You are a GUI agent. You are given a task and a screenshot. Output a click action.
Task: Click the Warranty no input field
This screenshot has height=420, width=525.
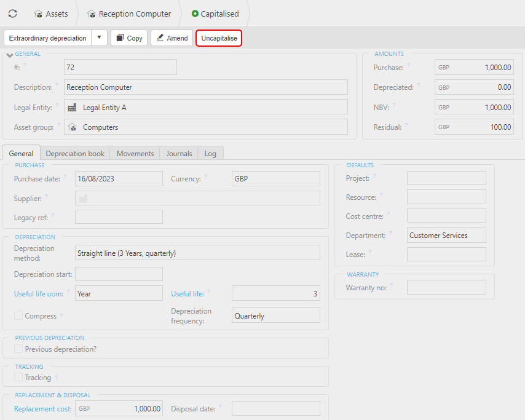click(x=446, y=287)
